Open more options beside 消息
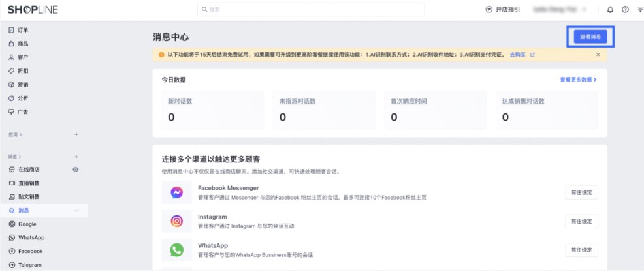Image resolution: width=644 pixels, height=272 pixels. click(76, 211)
